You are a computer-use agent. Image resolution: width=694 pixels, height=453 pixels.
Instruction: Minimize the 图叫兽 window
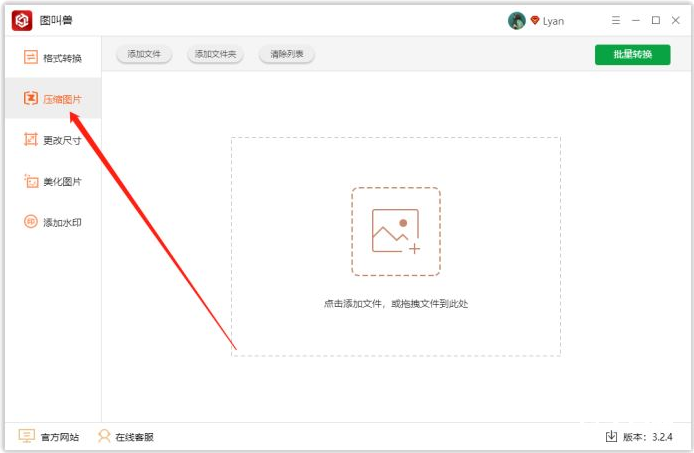pyautogui.click(x=636, y=20)
